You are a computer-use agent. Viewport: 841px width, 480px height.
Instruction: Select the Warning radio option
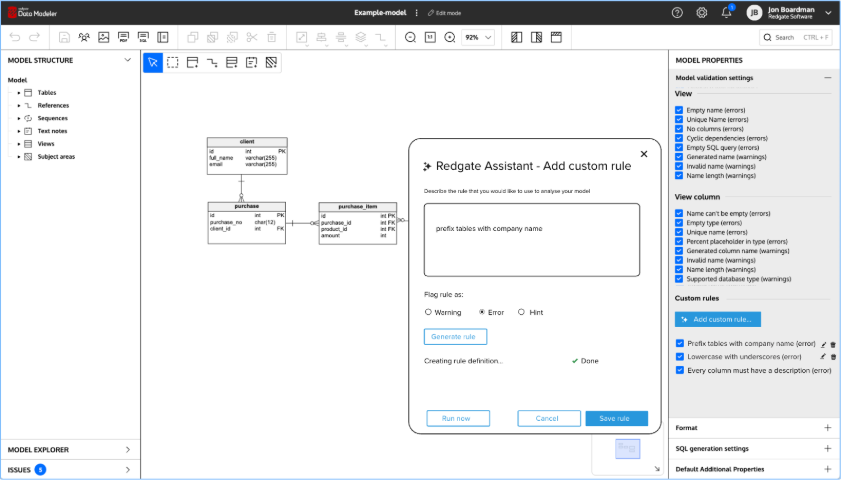(428, 312)
